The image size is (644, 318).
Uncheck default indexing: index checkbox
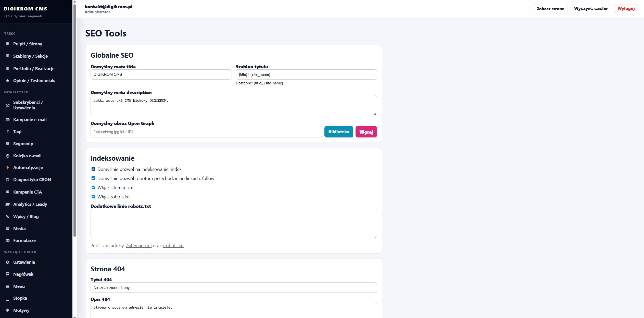click(x=93, y=169)
